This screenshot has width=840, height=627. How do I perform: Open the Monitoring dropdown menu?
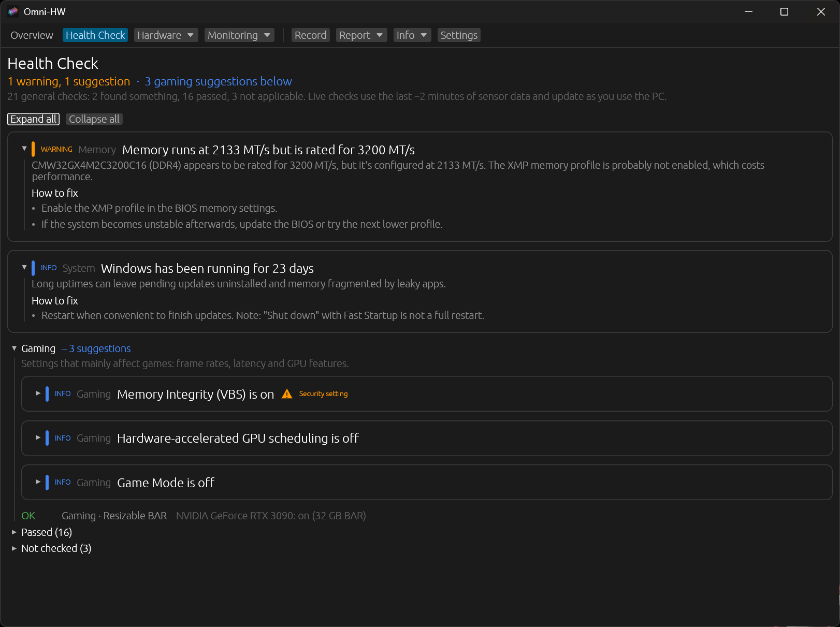239,35
